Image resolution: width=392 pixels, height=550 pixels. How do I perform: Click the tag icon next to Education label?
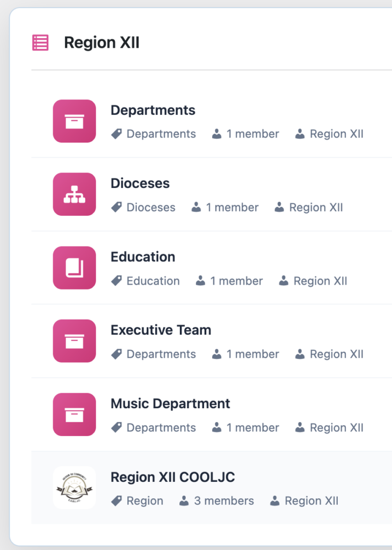(x=116, y=281)
